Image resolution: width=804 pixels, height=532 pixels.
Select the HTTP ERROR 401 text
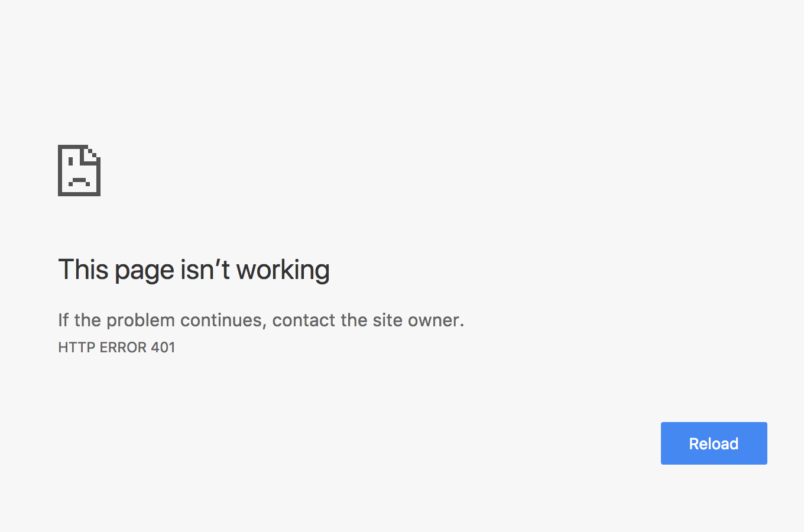116,347
